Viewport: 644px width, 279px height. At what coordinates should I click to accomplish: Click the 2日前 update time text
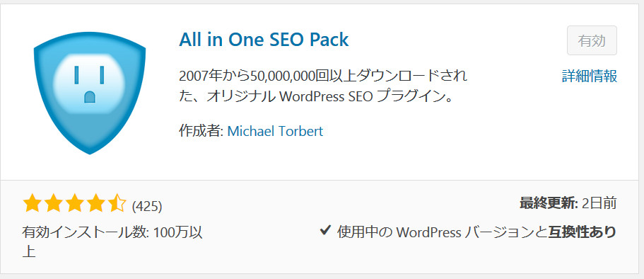pyautogui.click(x=599, y=203)
